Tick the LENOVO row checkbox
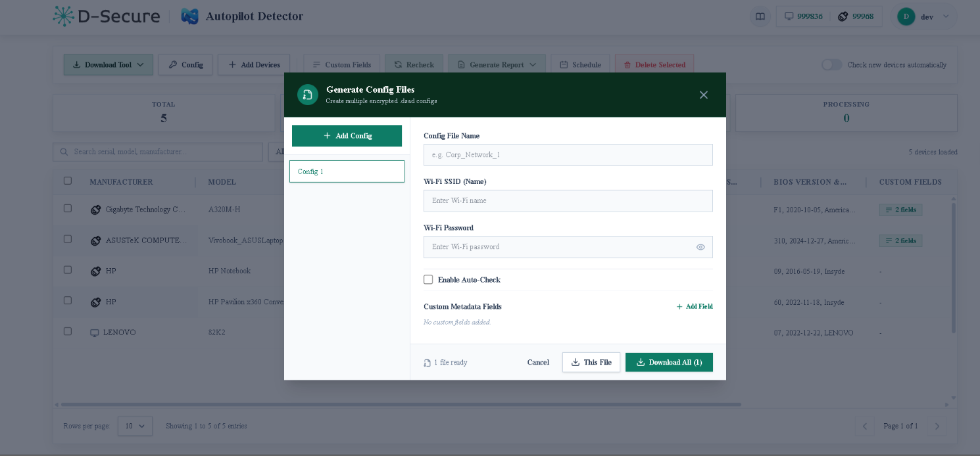The image size is (980, 456). point(68,331)
